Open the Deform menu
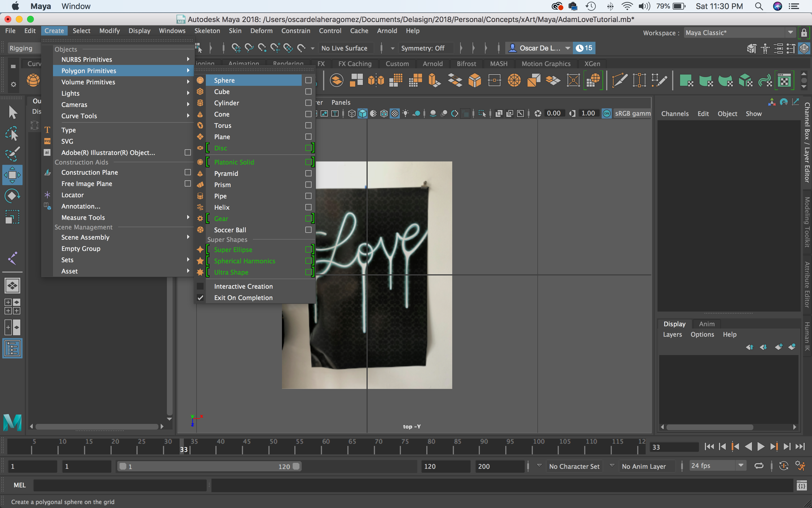The image size is (812, 508). (x=261, y=30)
